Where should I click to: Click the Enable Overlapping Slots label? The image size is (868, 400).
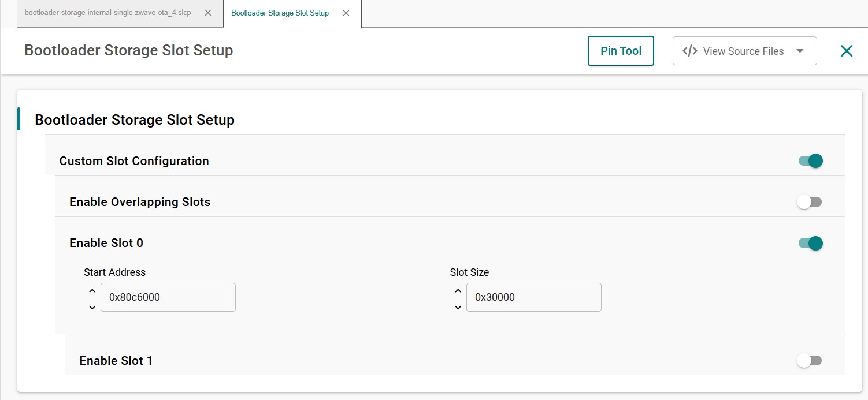click(140, 202)
